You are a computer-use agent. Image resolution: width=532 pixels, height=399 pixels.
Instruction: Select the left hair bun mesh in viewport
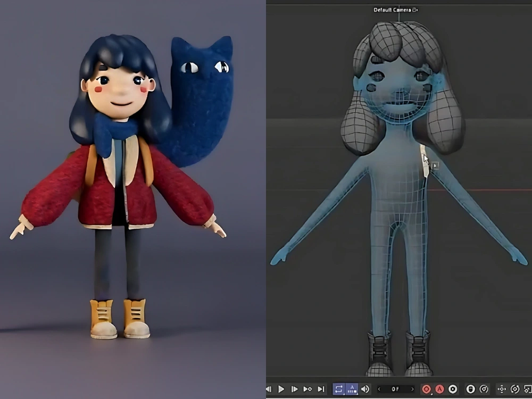362,123
